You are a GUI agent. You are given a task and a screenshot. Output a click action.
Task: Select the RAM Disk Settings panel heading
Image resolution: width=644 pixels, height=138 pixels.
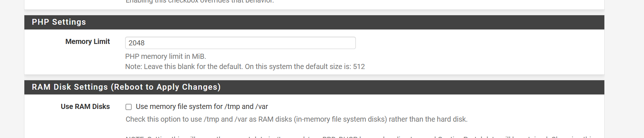(314, 87)
